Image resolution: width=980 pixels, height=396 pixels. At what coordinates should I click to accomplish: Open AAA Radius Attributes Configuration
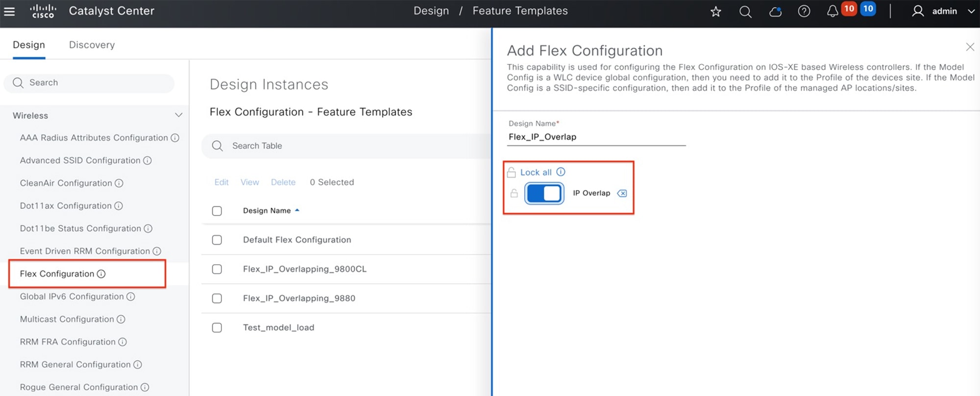tap(94, 138)
